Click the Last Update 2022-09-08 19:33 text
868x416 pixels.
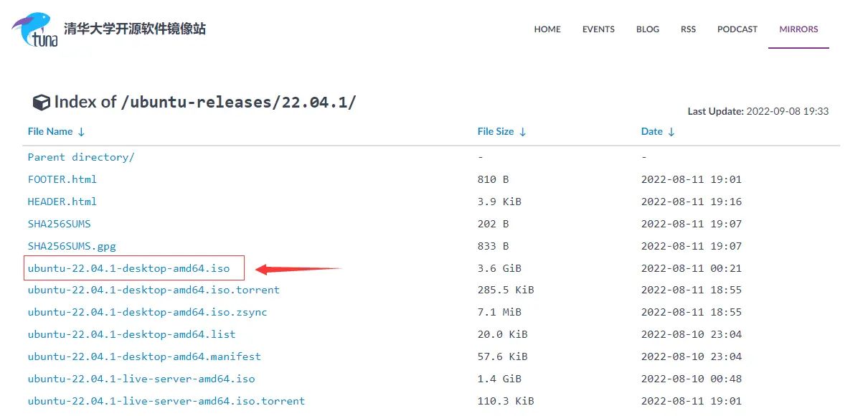[x=758, y=111]
